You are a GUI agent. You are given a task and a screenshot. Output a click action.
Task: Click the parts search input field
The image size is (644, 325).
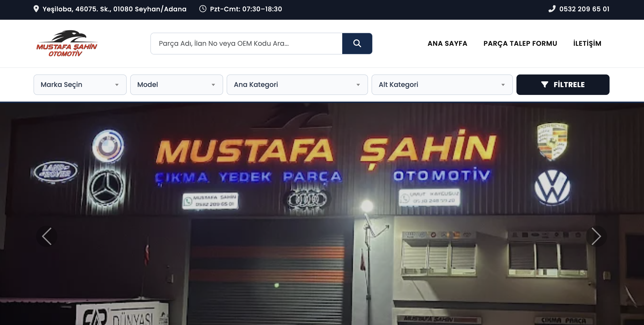click(x=246, y=44)
